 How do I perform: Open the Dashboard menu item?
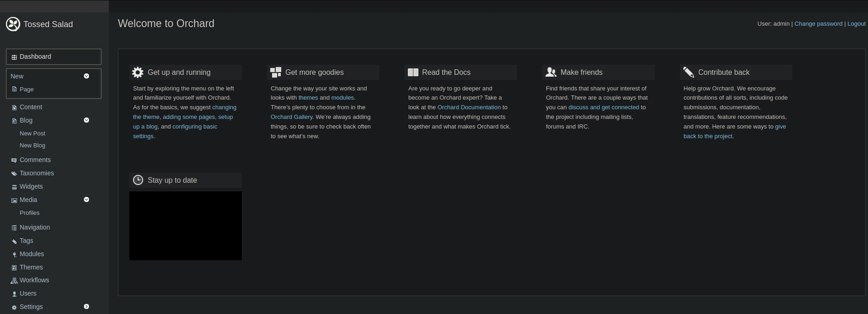pos(35,57)
